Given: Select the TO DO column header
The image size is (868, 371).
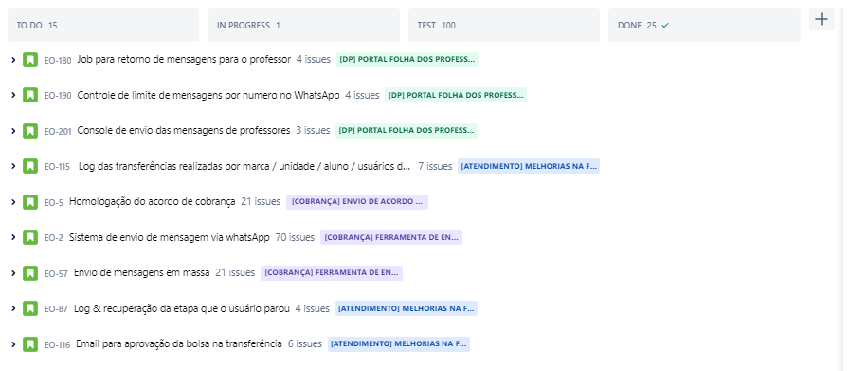Looking at the screenshot, I should [103, 25].
